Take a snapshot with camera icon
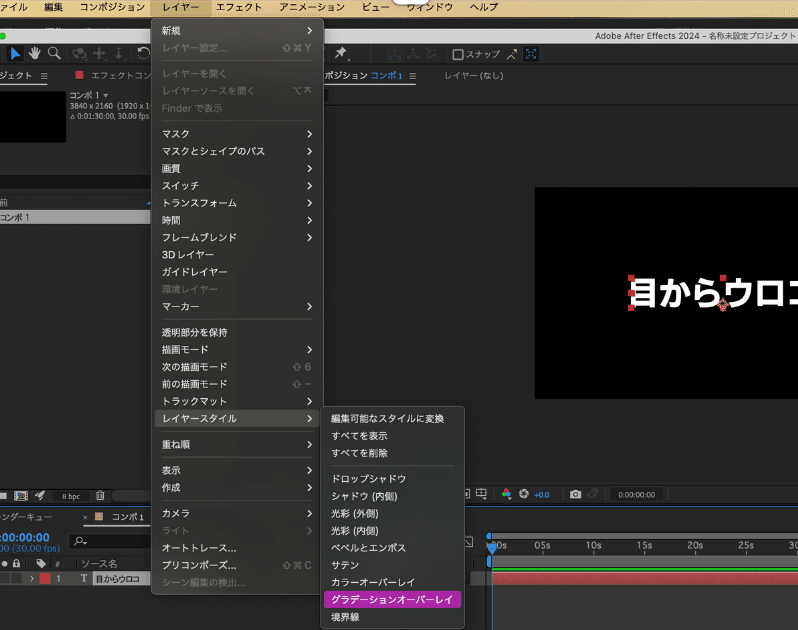This screenshot has width=798, height=630. [575, 494]
